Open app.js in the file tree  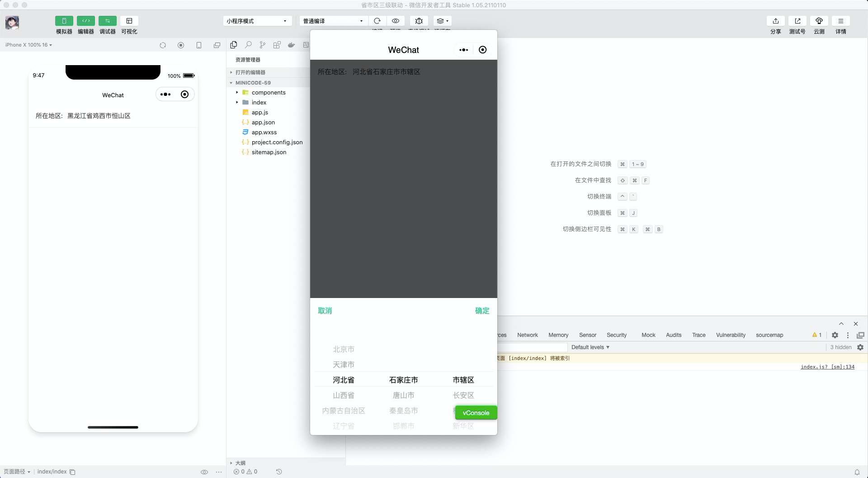point(260,112)
